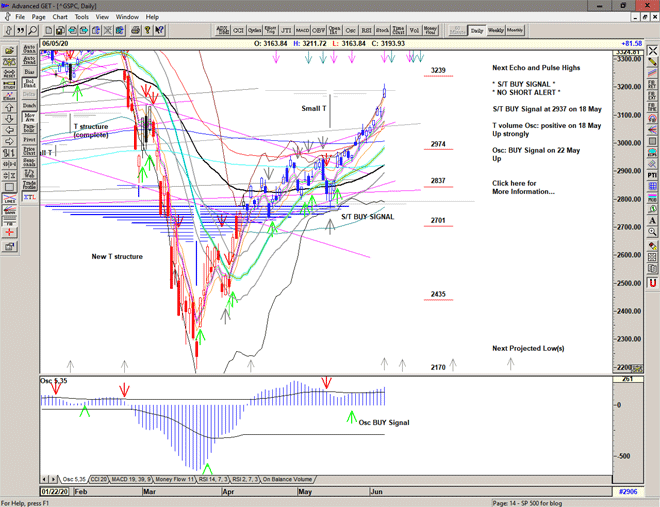Click the yellow question mark help icon
The width and height of the screenshot is (660, 507).
coord(147,30)
